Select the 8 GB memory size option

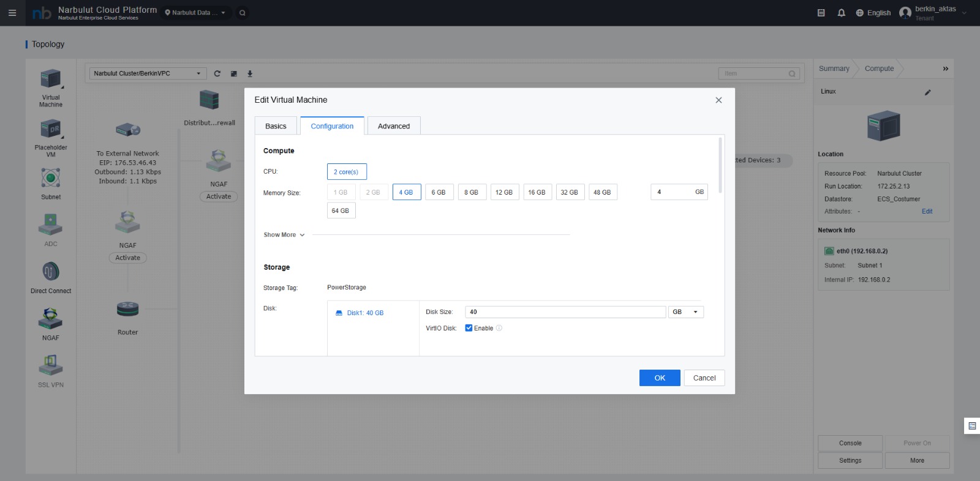coord(471,192)
